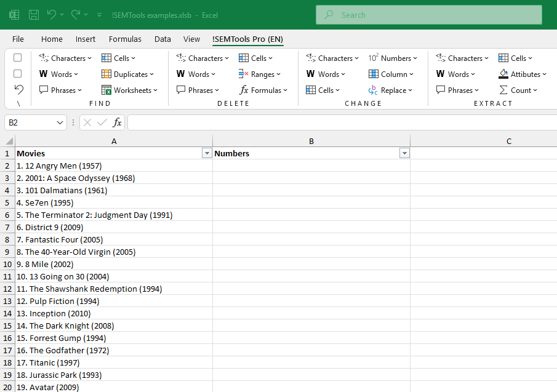Image resolution: width=557 pixels, height=392 pixels.
Task: Click the Replace tool in CHANGE group
Action: pyautogui.click(x=391, y=90)
